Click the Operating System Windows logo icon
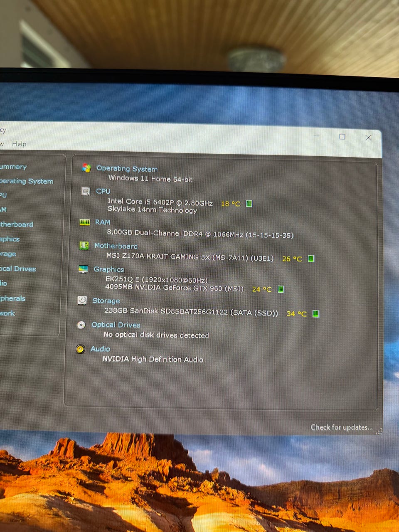Image resolution: width=399 pixels, height=532 pixels. coord(86,167)
